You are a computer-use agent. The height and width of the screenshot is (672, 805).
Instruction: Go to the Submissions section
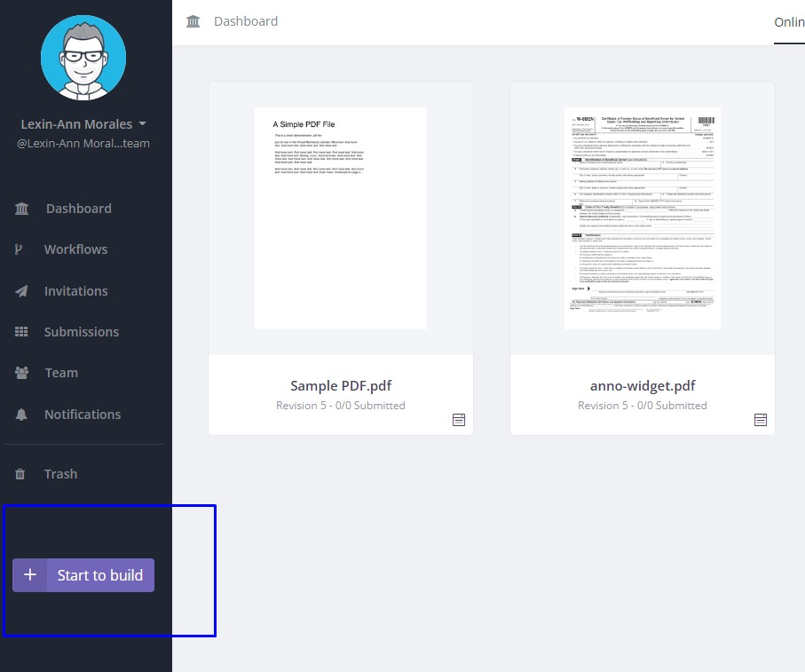81,332
